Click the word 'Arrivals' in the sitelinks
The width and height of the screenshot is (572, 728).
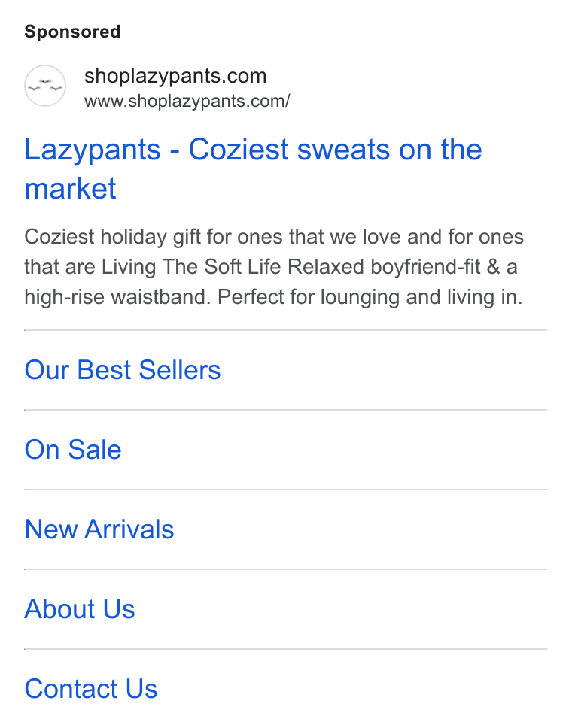pyautogui.click(x=129, y=529)
